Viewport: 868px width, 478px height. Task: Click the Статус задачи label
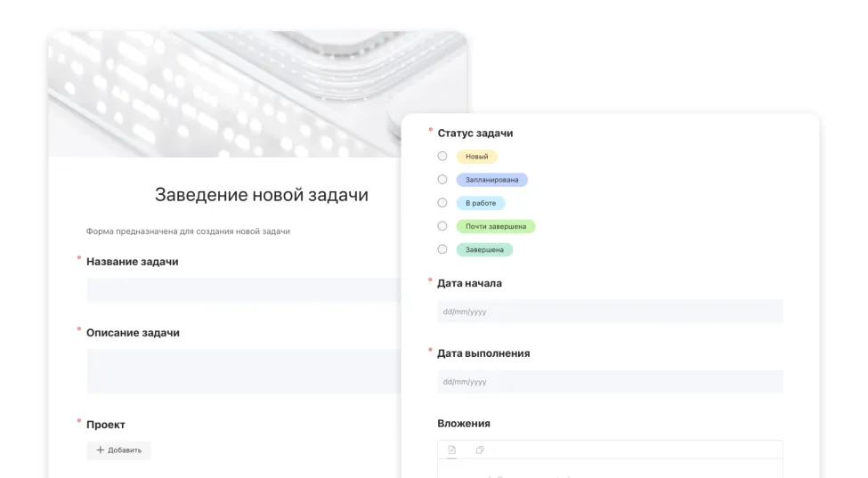point(475,134)
